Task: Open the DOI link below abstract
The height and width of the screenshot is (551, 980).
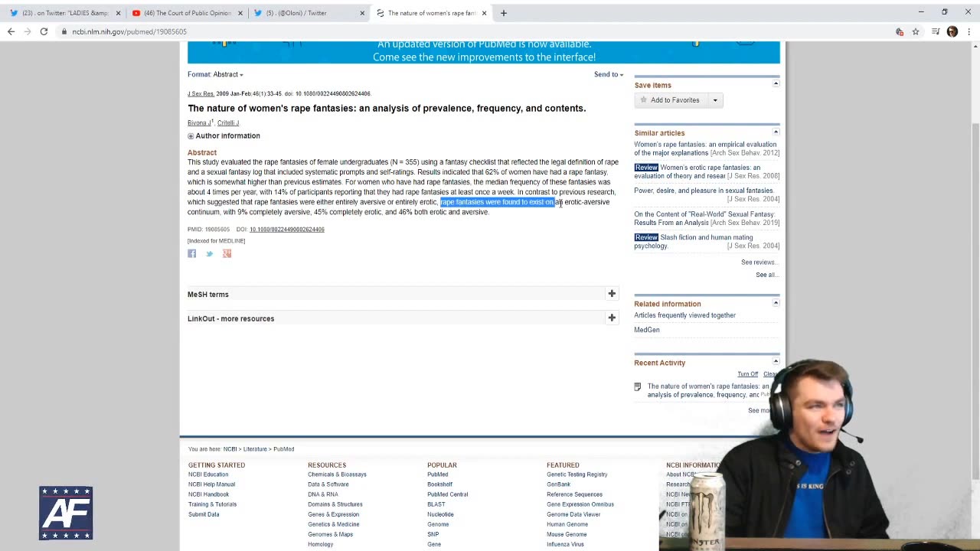Action: 286,229
